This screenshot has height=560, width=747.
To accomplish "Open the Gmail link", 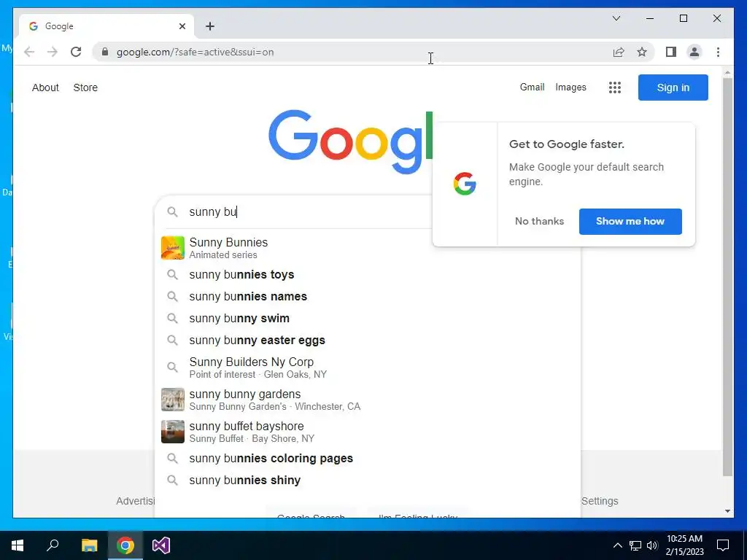I will (x=532, y=87).
